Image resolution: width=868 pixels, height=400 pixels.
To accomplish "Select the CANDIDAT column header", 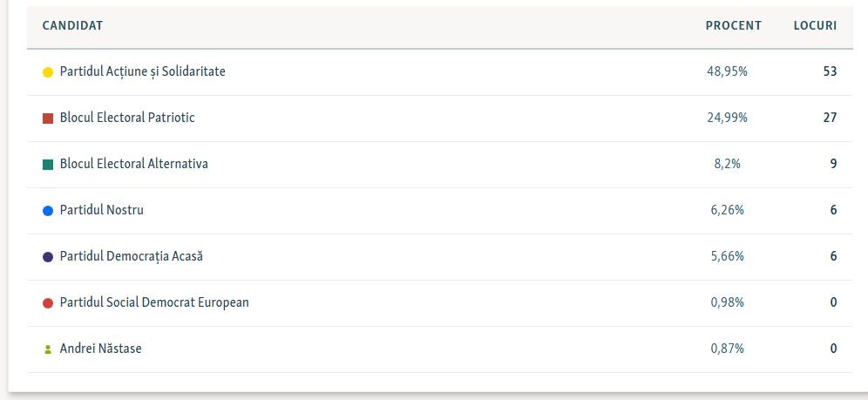I will (x=72, y=25).
